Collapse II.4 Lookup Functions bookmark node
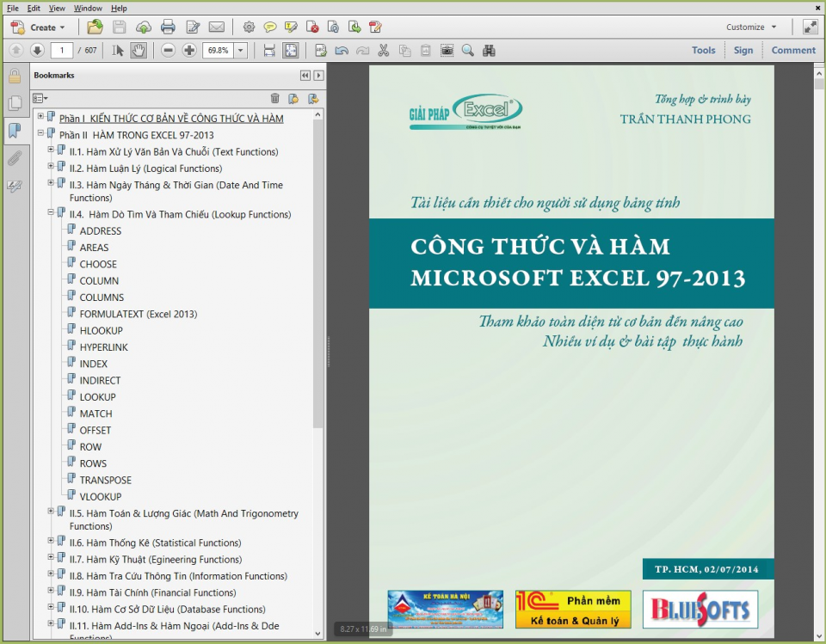 (x=51, y=213)
